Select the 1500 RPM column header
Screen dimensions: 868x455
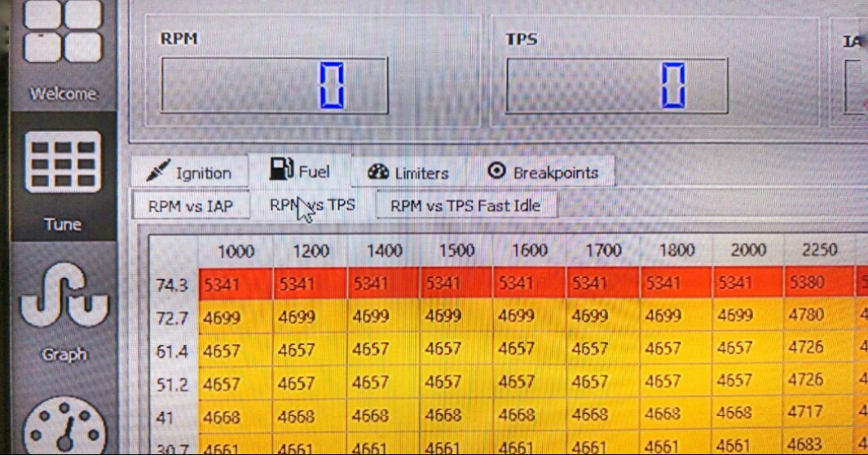click(x=456, y=251)
